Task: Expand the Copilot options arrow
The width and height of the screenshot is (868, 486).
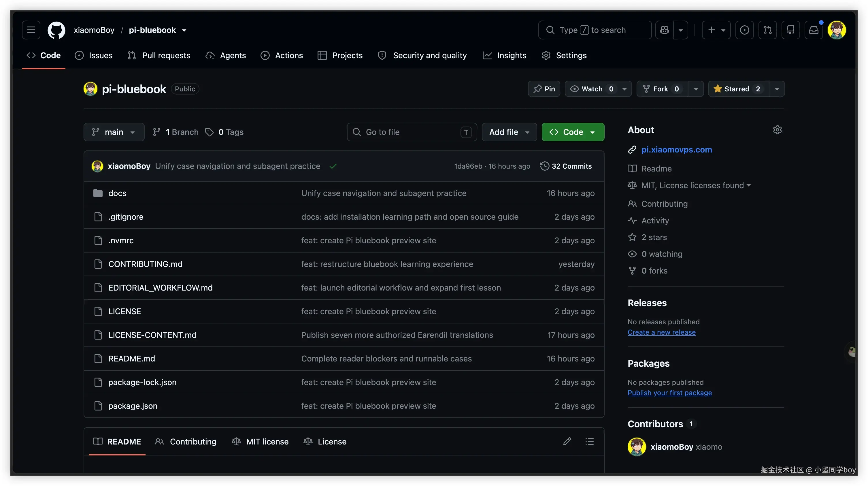Action: 681,30
